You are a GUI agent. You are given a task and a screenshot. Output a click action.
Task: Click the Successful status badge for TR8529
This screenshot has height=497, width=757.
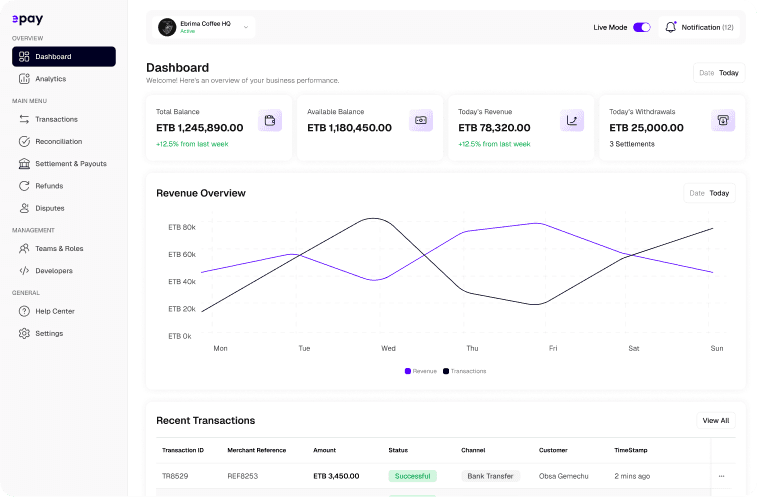point(412,476)
